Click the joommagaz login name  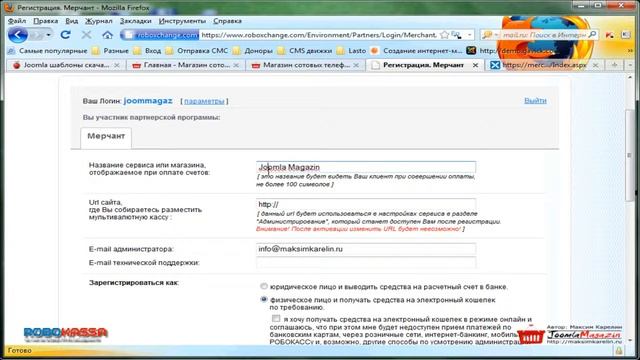(148, 101)
